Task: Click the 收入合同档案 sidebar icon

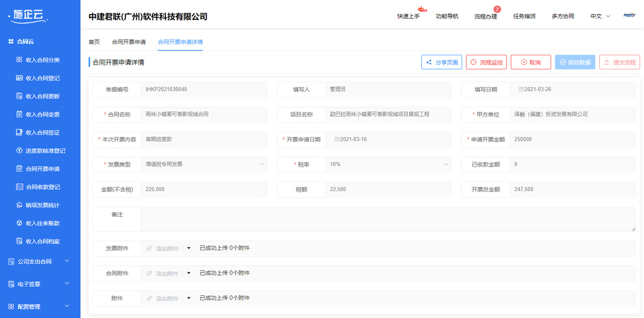Action: [x=19, y=241]
